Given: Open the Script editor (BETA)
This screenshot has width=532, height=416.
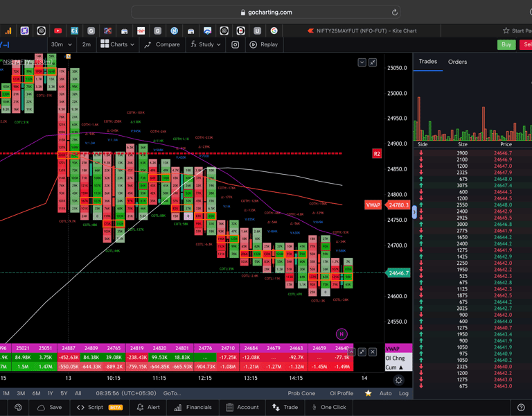Looking at the screenshot, I should [x=100, y=408].
